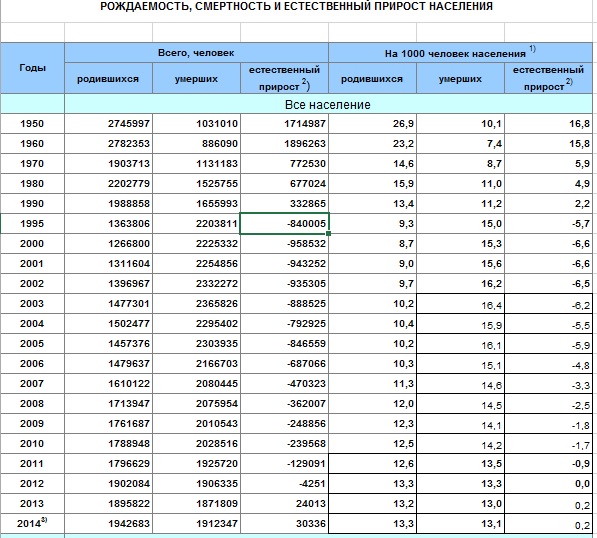Select the year cell 1950
597x538 pixels.
pos(32,123)
